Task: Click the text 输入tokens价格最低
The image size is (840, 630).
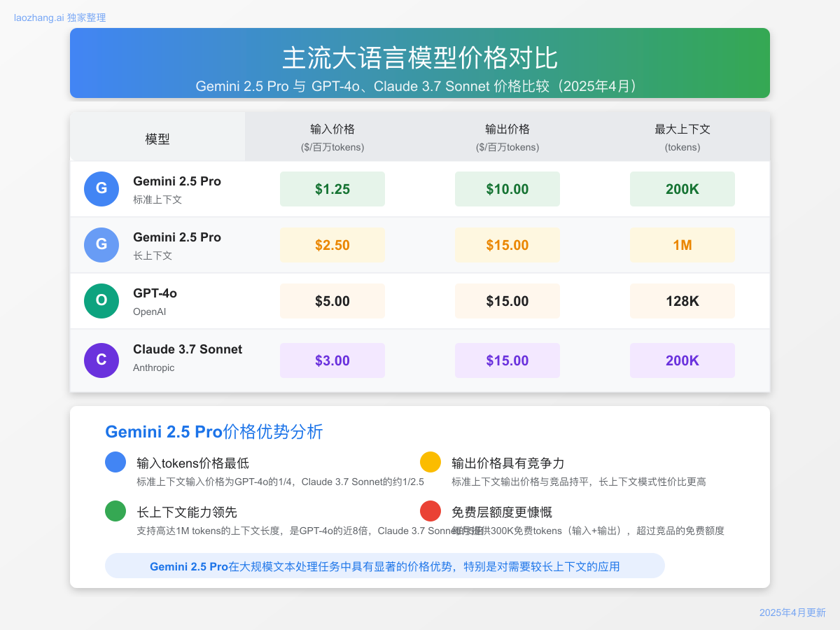Action: point(193,463)
